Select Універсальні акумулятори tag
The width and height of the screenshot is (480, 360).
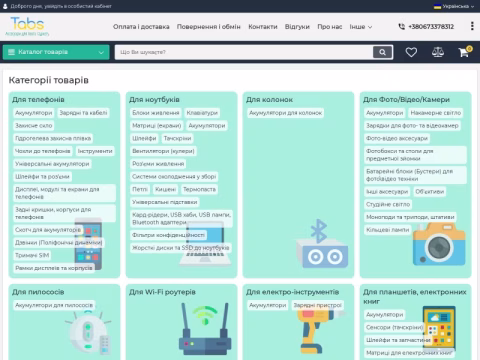click(x=52, y=164)
